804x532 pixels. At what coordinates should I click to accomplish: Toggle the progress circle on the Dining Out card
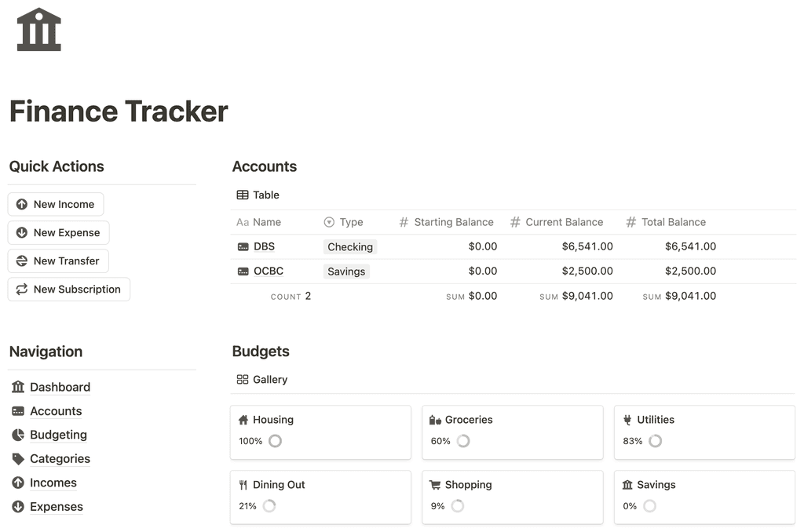coord(269,506)
